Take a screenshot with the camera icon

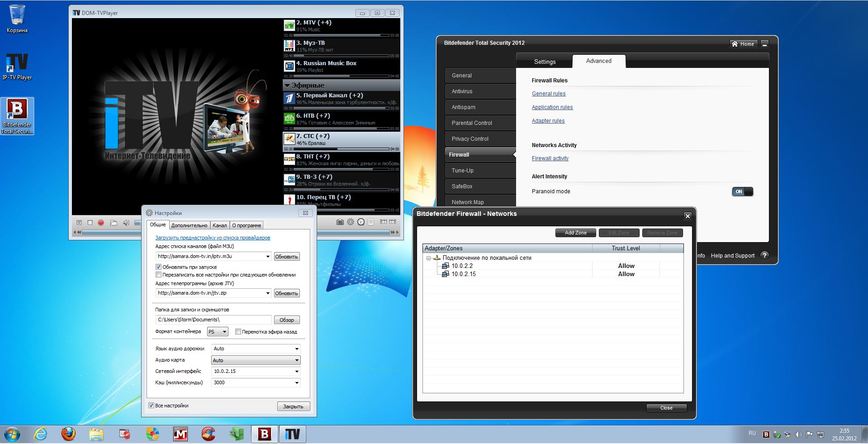[x=340, y=222]
